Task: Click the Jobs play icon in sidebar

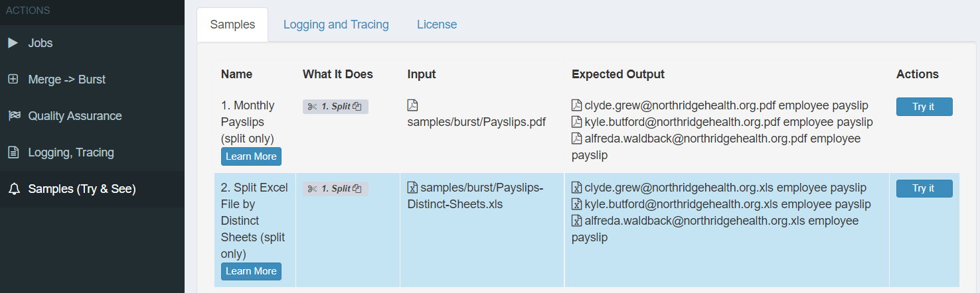Action: 13,43
